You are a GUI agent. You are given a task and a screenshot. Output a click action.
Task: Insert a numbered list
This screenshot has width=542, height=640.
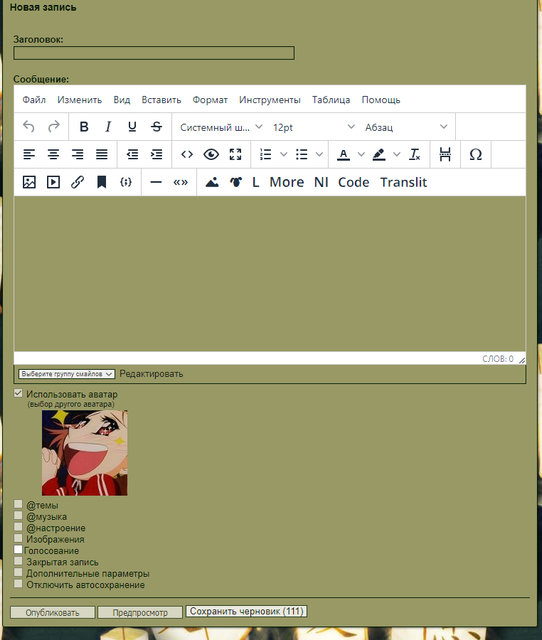(266, 154)
